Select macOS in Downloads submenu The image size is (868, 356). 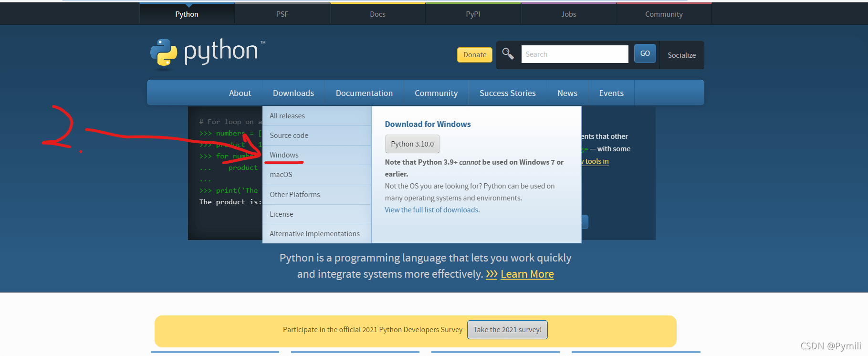281,175
